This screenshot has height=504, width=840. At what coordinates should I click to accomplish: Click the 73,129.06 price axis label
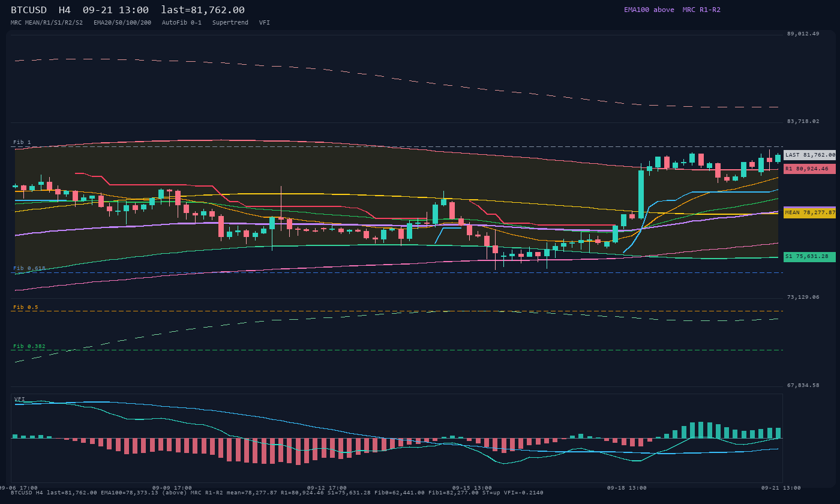click(x=803, y=297)
